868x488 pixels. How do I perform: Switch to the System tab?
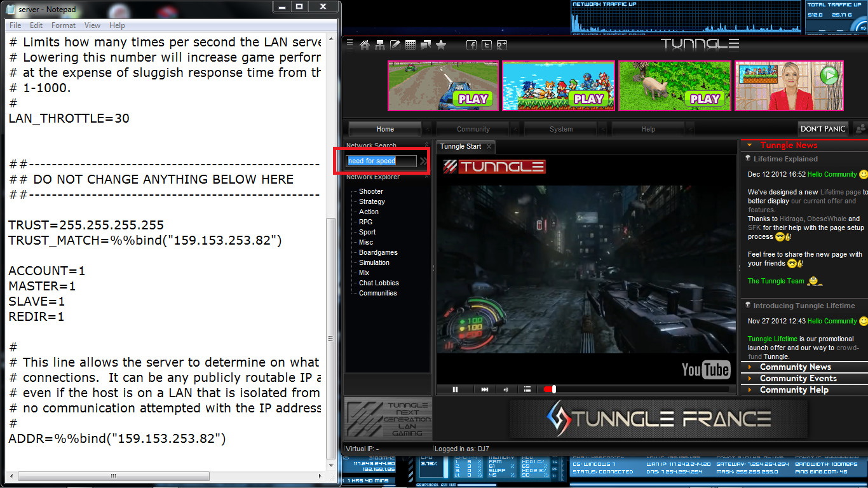tap(560, 128)
